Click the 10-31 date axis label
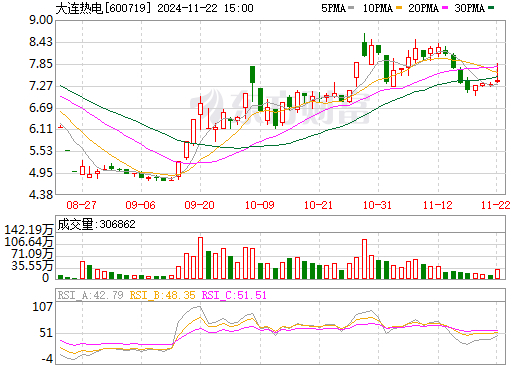Screen dimensions: 520x365 tap(378, 205)
